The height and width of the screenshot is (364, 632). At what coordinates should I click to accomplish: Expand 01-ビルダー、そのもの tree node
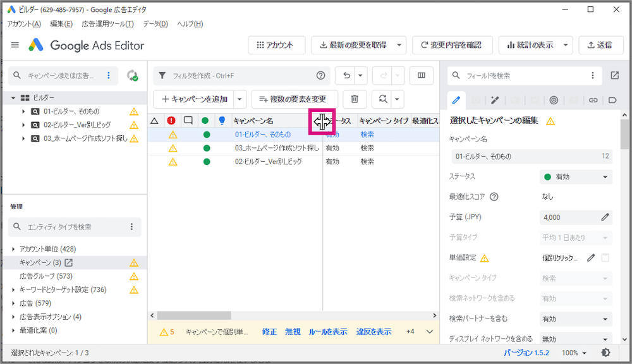point(23,111)
